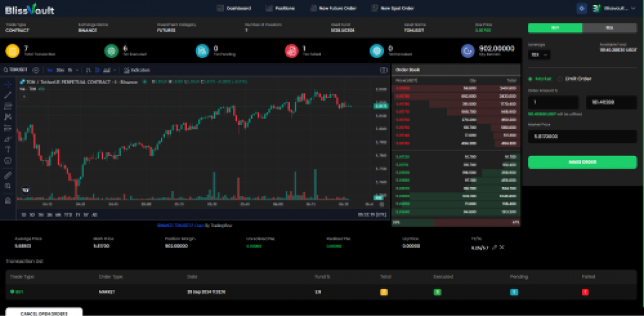Open the Dashboard page

click(x=234, y=8)
